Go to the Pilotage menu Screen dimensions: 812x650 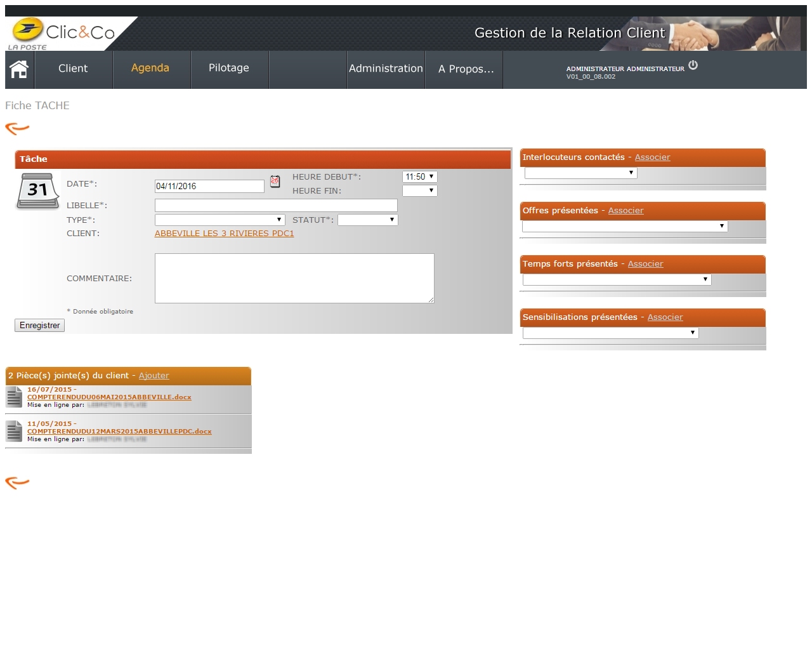(229, 69)
